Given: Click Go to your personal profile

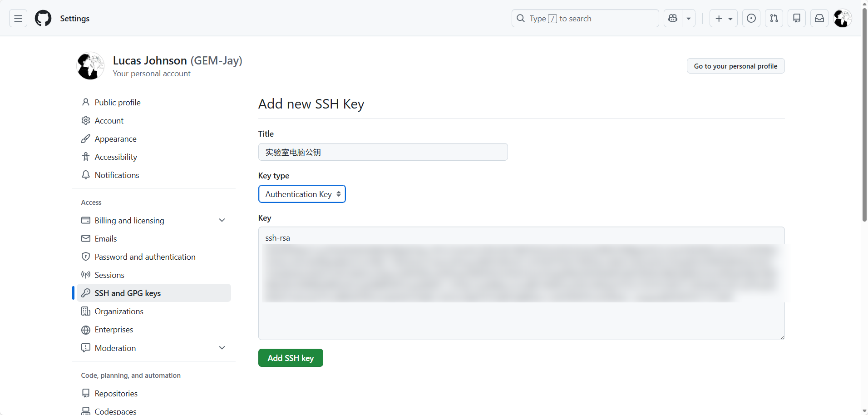Looking at the screenshot, I should pos(735,66).
